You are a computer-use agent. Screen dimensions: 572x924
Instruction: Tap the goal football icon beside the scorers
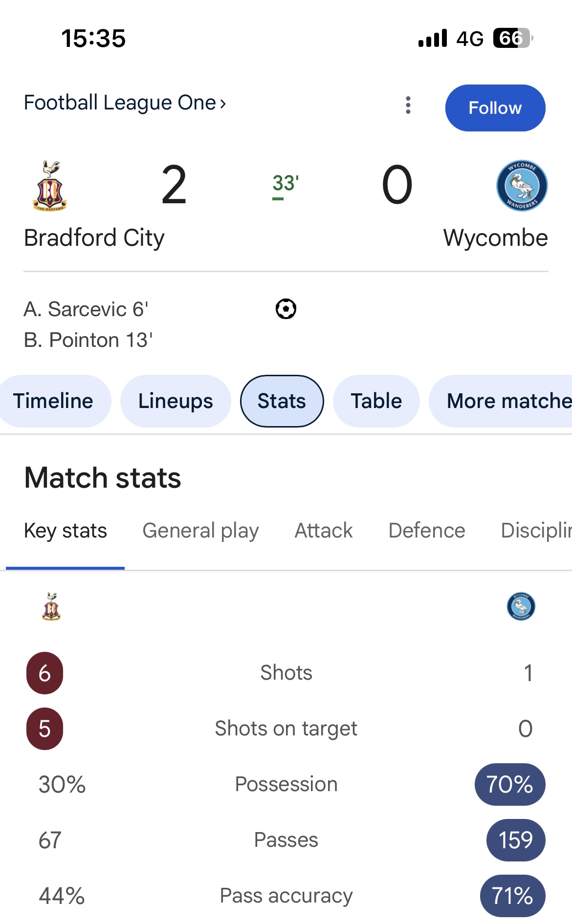tap(286, 309)
